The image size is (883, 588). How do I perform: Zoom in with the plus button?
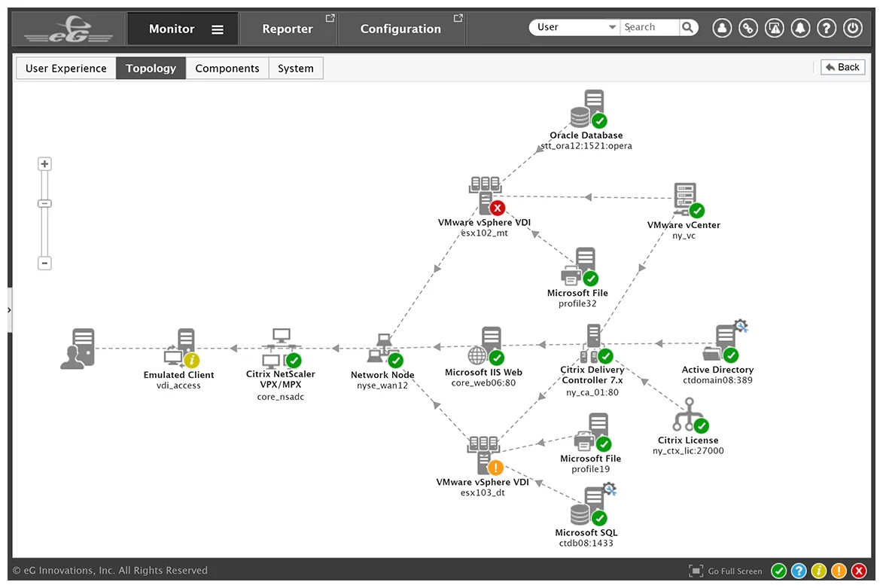point(44,164)
